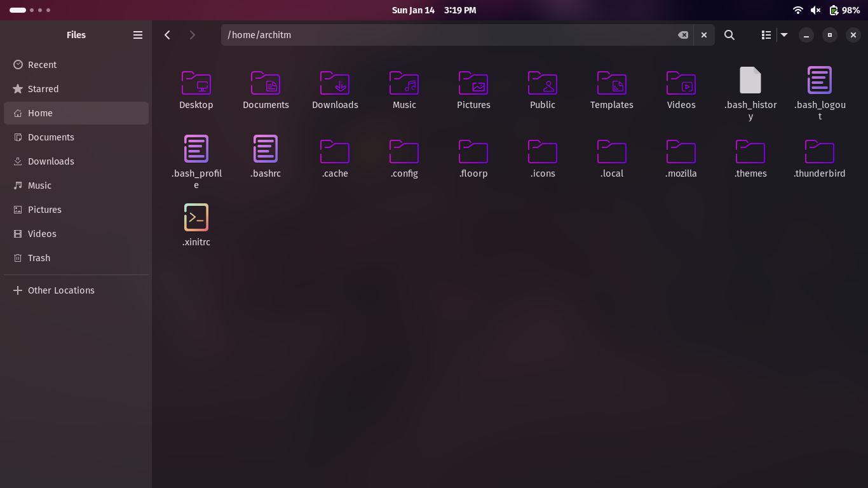Maximize the Files window
The width and height of the screenshot is (868, 488).
tap(829, 35)
